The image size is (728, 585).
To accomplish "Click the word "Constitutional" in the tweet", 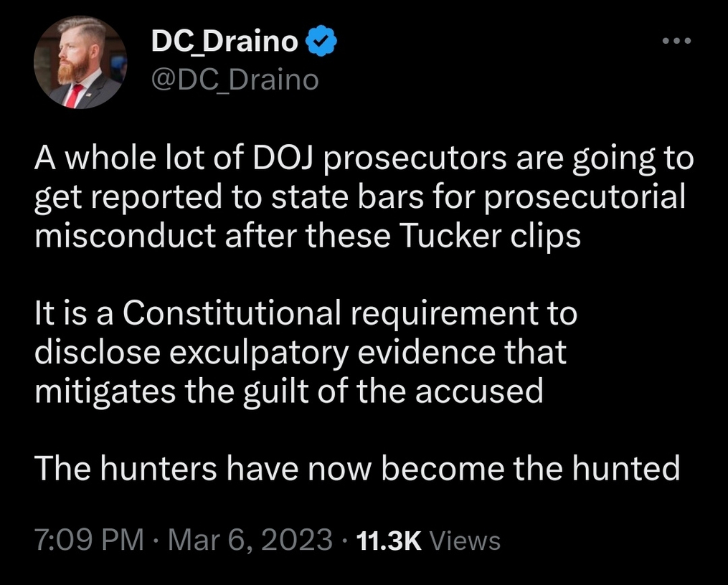I will pos(232,313).
